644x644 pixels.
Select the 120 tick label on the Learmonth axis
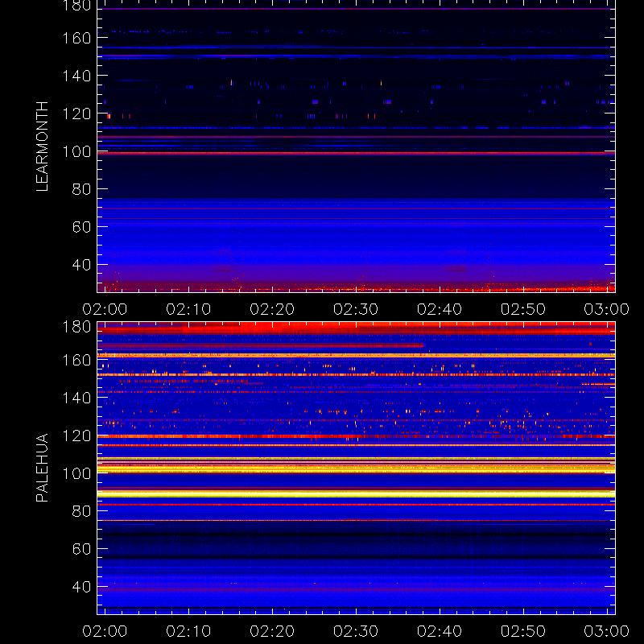(x=76, y=114)
